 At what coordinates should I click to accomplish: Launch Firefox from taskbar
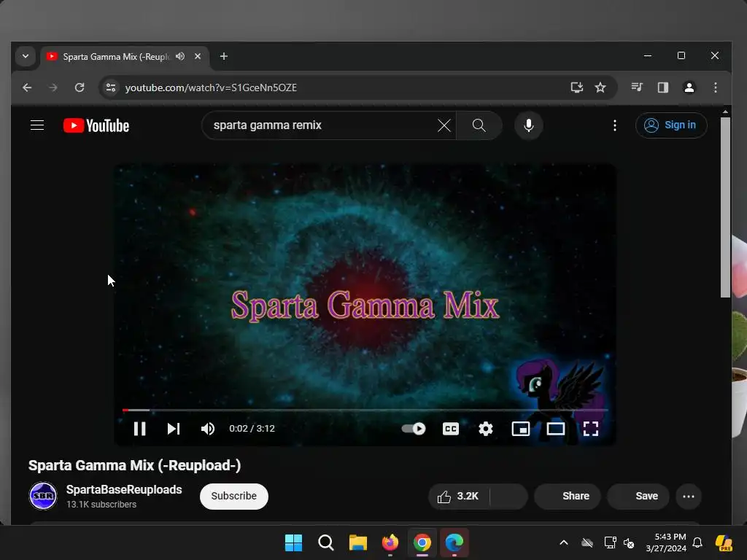pyautogui.click(x=390, y=542)
